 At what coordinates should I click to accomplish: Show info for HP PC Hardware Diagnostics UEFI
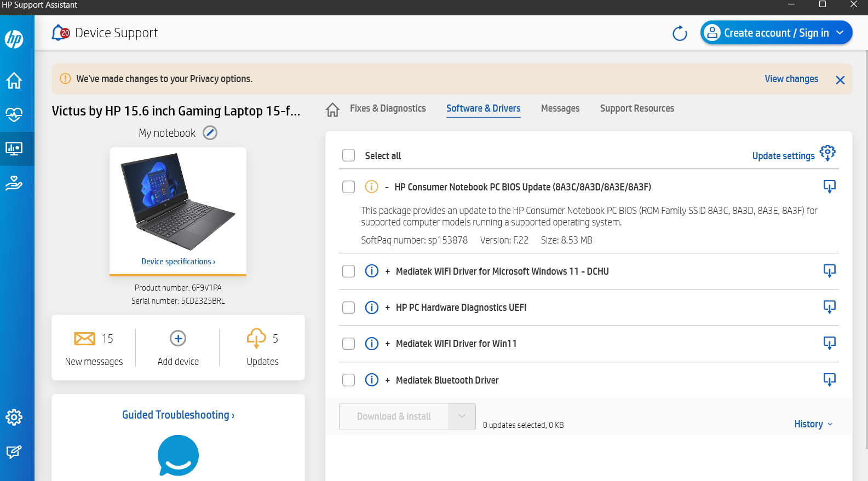point(372,308)
